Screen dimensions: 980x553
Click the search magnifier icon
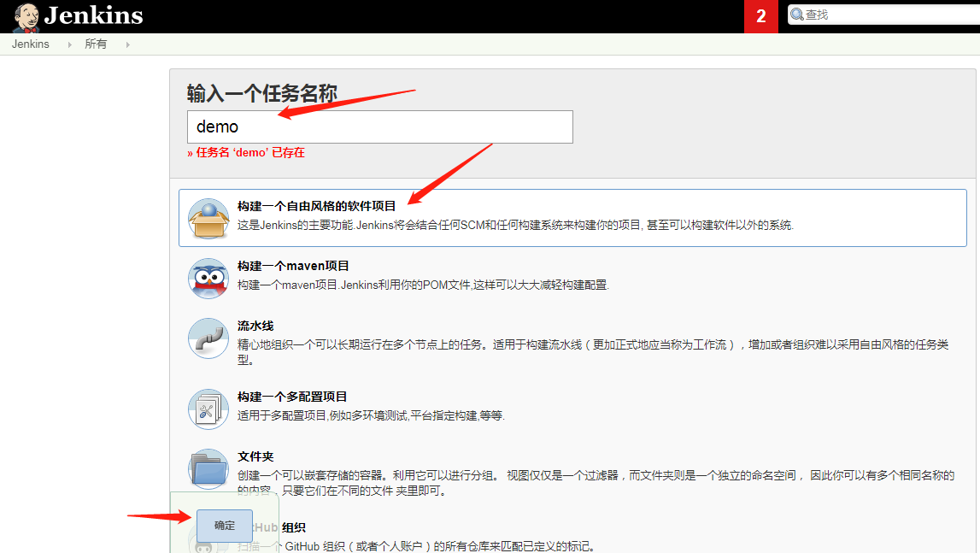[797, 15]
